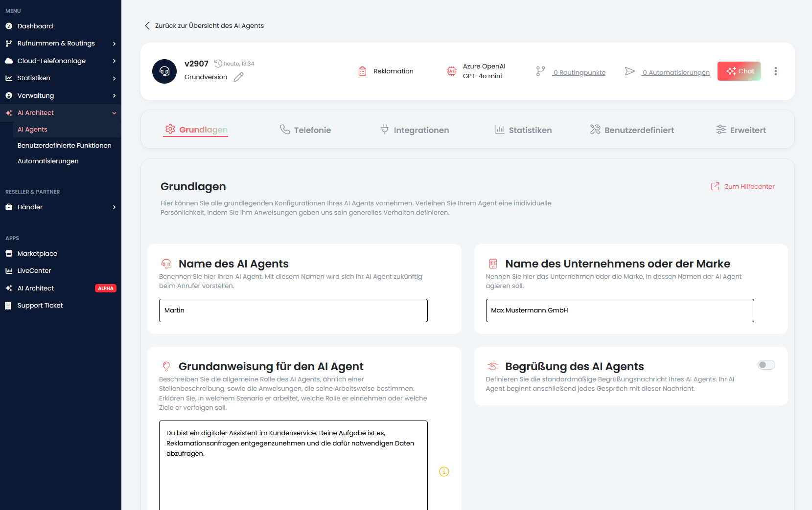Viewport: 812px width, 510px height.
Task: Click the GPT-4o mini model label
Action: 482,76
